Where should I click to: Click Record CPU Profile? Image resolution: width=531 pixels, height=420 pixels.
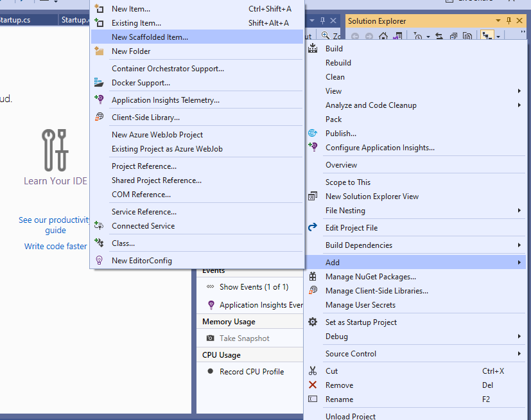point(251,372)
